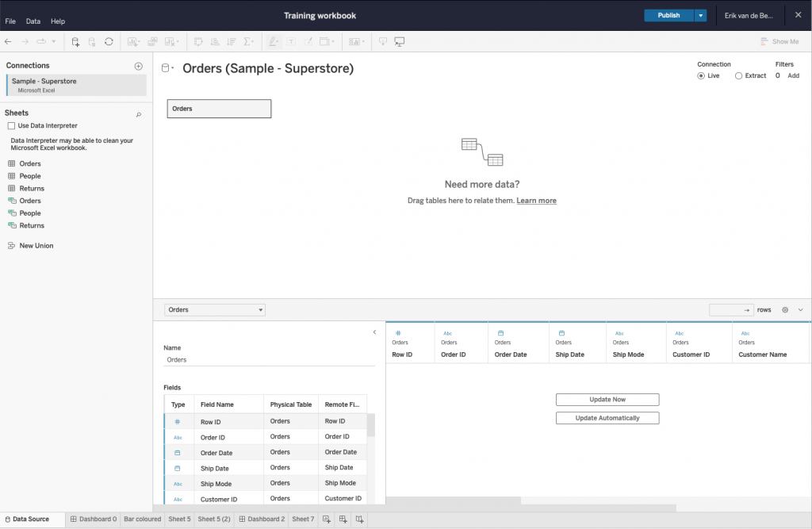Enable the Use Data Interpreter checkbox
This screenshot has height=529, width=812.
[11, 126]
